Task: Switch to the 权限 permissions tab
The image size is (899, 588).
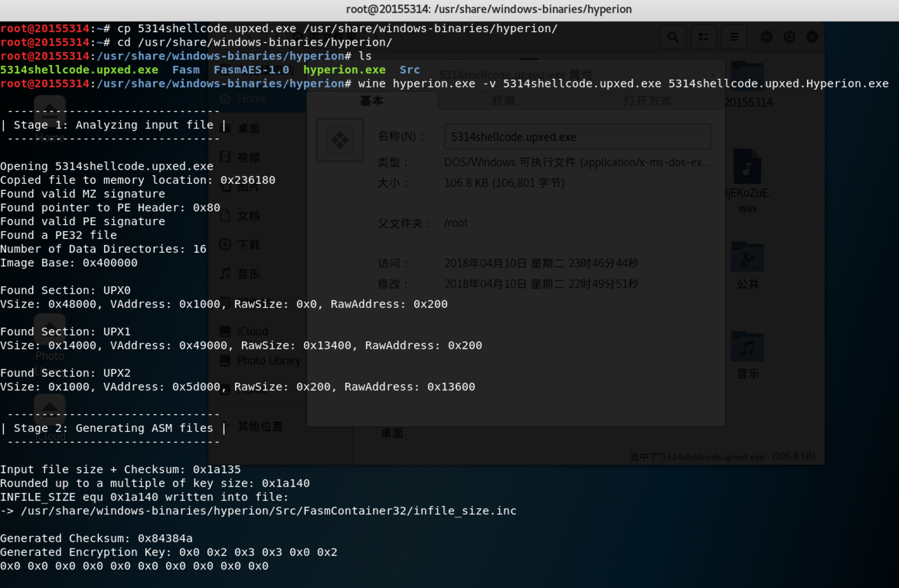Action: point(503,101)
